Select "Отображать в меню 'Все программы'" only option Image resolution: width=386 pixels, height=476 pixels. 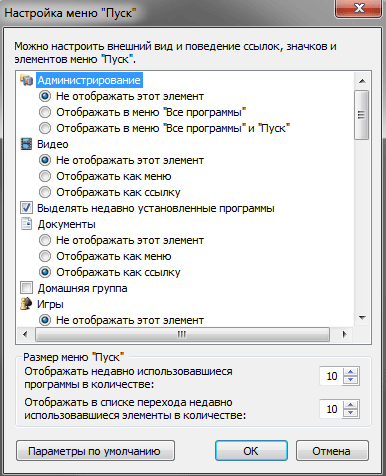[45, 112]
